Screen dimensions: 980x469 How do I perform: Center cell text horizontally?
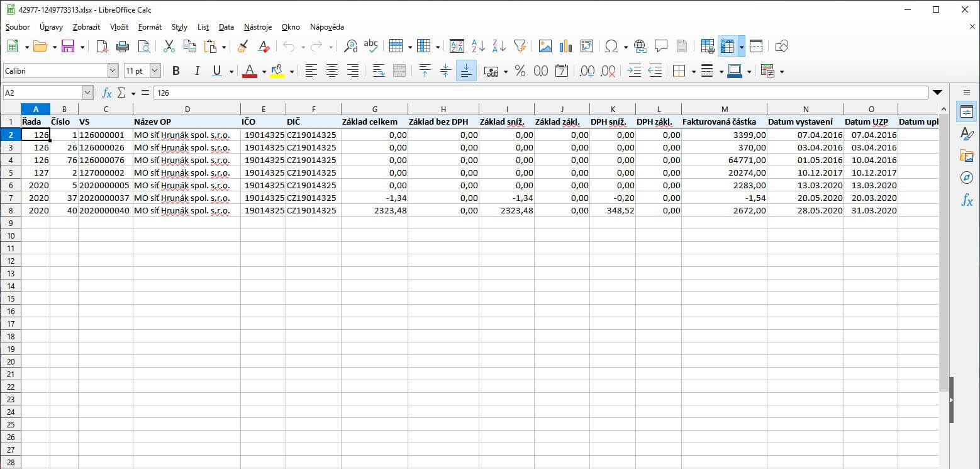(x=332, y=71)
